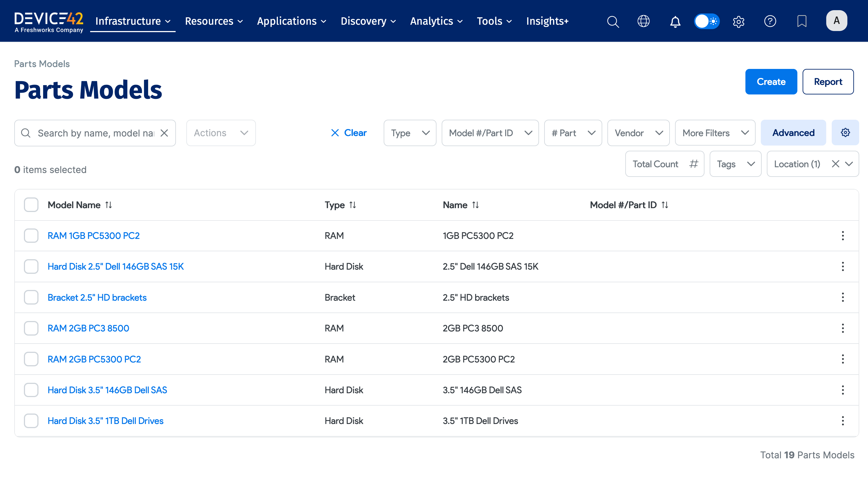
Task: Open the Discovery menu
Action: [368, 21]
